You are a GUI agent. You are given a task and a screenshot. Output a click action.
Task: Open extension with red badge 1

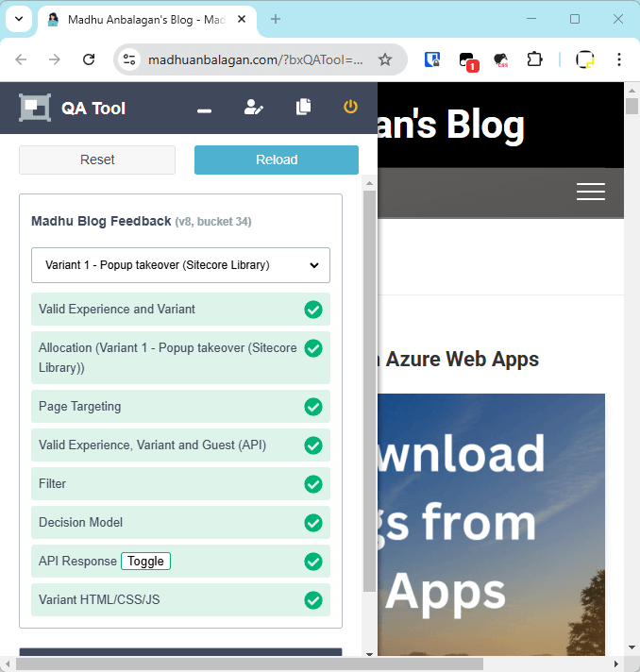click(x=467, y=60)
